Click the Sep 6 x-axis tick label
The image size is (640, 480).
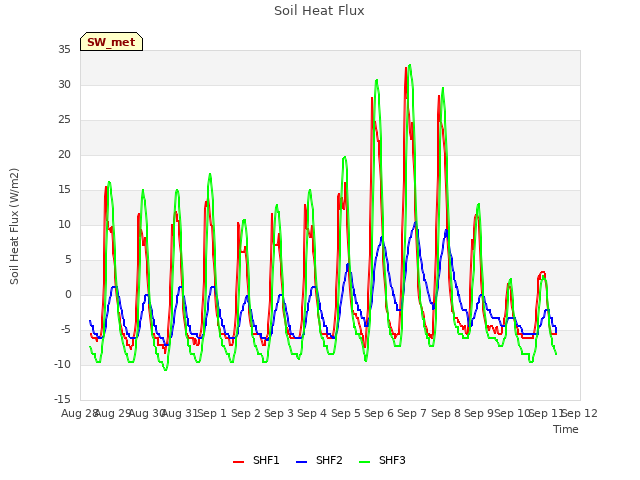[379, 413]
